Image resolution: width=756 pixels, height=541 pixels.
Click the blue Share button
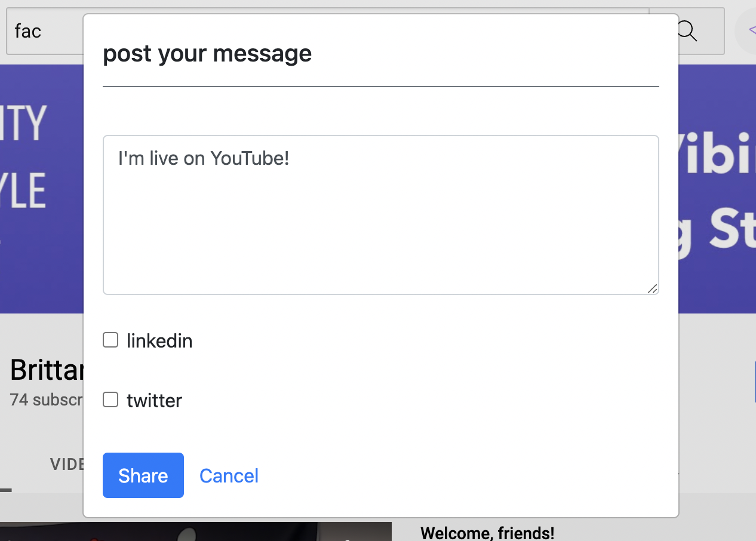[143, 475]
